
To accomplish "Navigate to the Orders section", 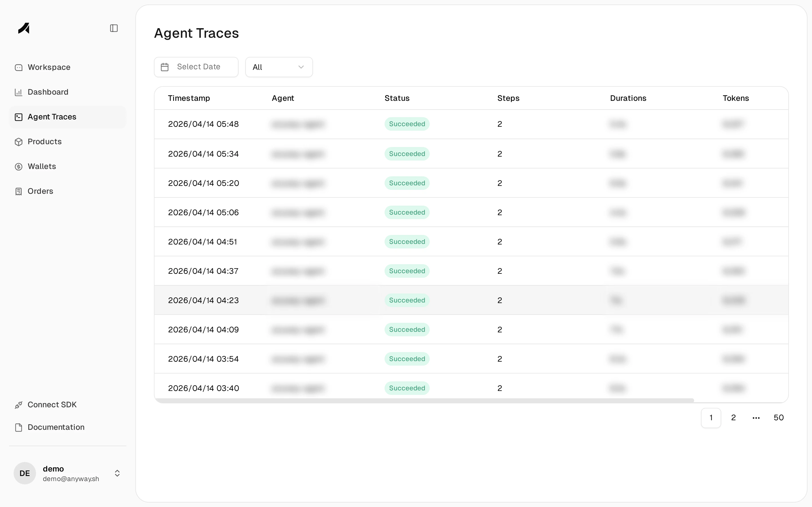I will 40,191.
